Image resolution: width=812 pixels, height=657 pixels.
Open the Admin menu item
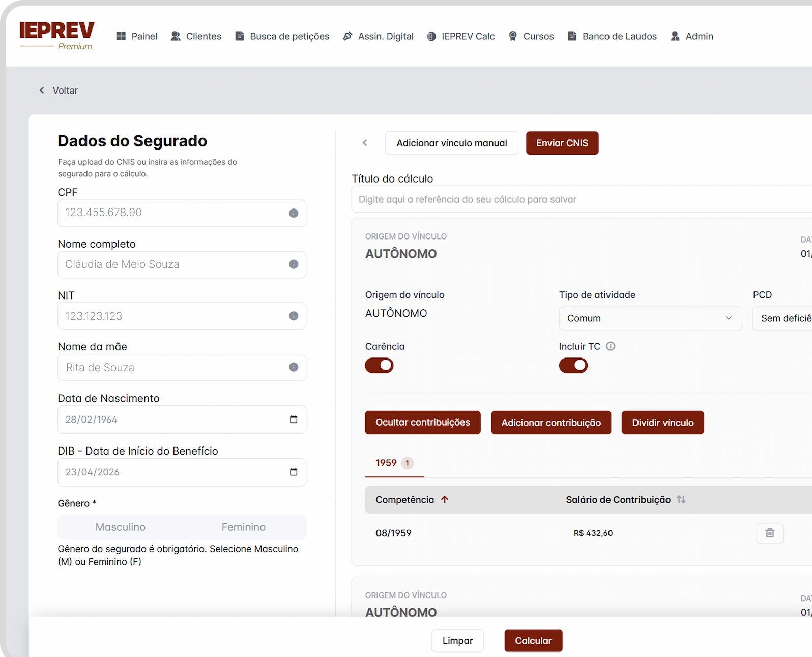pyautogui.click(x=692, y=36)
